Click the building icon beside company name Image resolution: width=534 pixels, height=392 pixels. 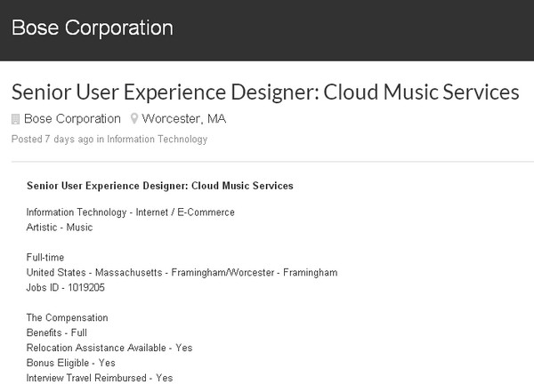(15, 119)
